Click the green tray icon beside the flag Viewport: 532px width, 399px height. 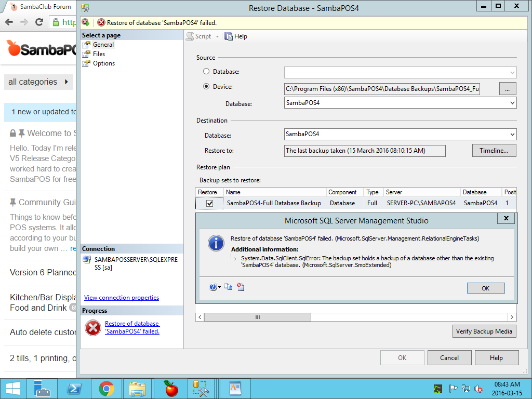coord(438,389)
